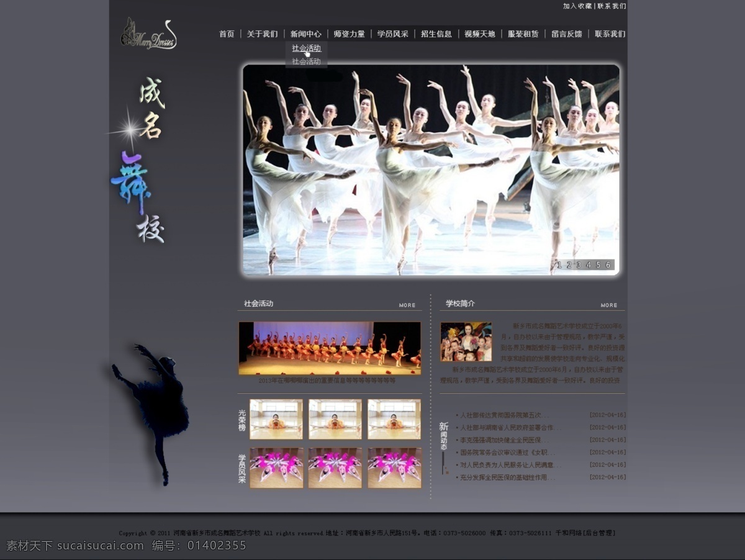Open the 留言反馈 nav item
The width and height of the screenshot is (745, 560).
coord(566,34)
